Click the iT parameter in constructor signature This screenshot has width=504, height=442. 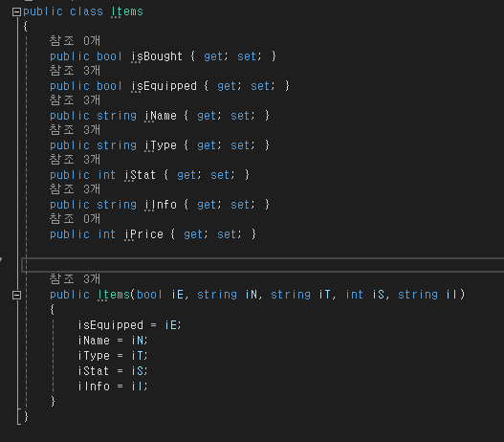[324, 295]
